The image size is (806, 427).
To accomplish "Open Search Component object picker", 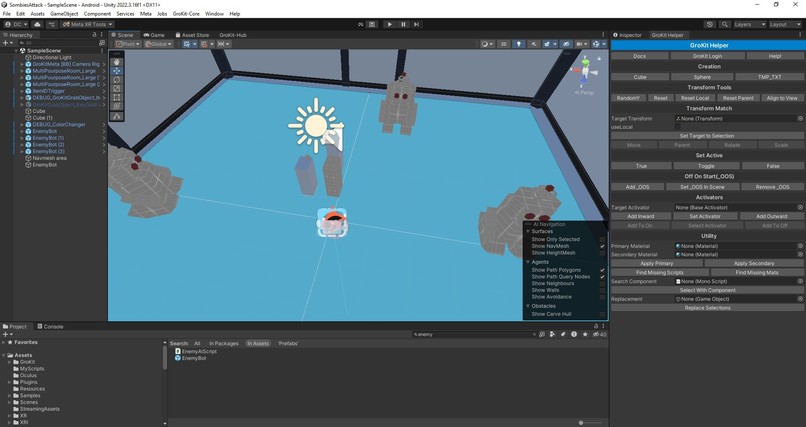I will [800, 282].
